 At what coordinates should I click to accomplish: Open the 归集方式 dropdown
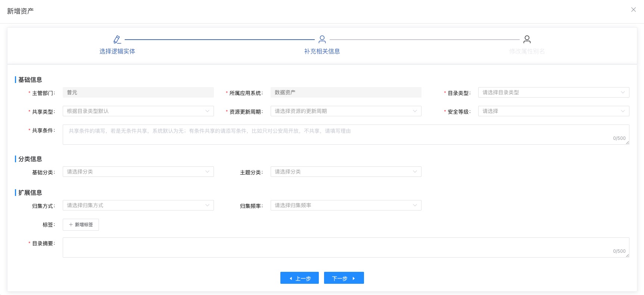tap(138, 205)
